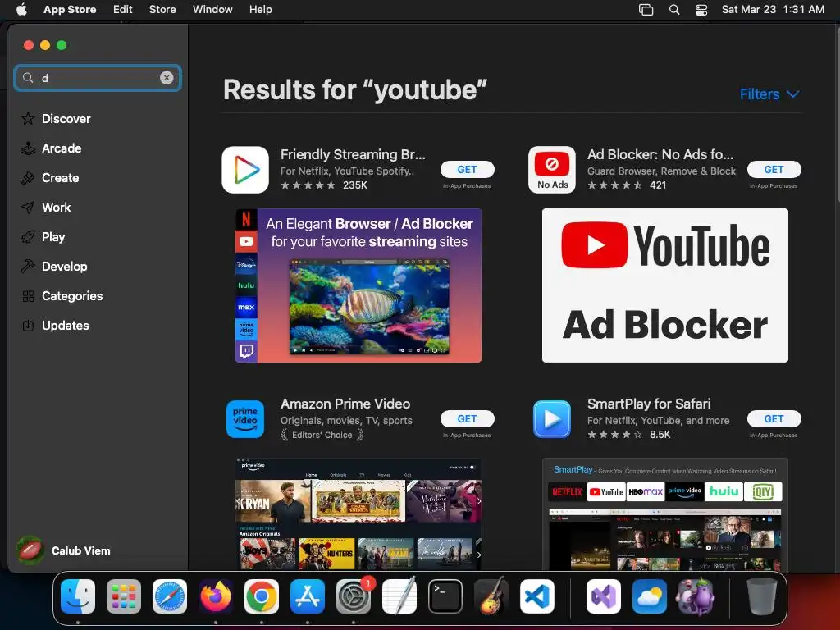This screenshot has height=630, width=840.
Task: Open Discover in the sidebar
Action: (x=57, y=118)
